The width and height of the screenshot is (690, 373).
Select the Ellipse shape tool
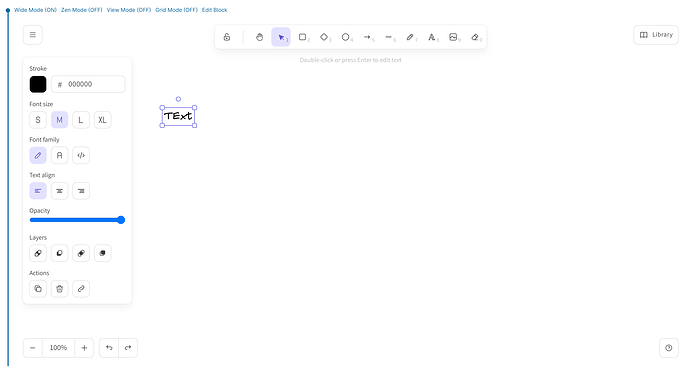click(x=346, y=37)
